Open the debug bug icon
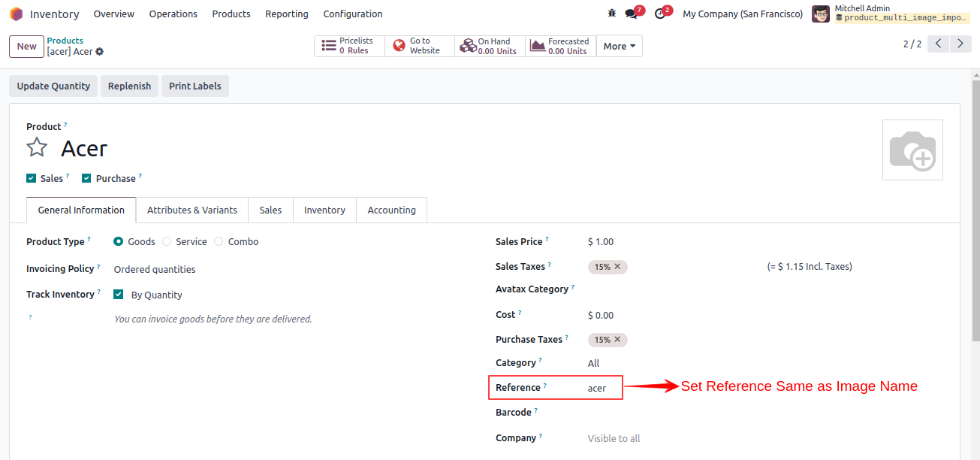 612,14
